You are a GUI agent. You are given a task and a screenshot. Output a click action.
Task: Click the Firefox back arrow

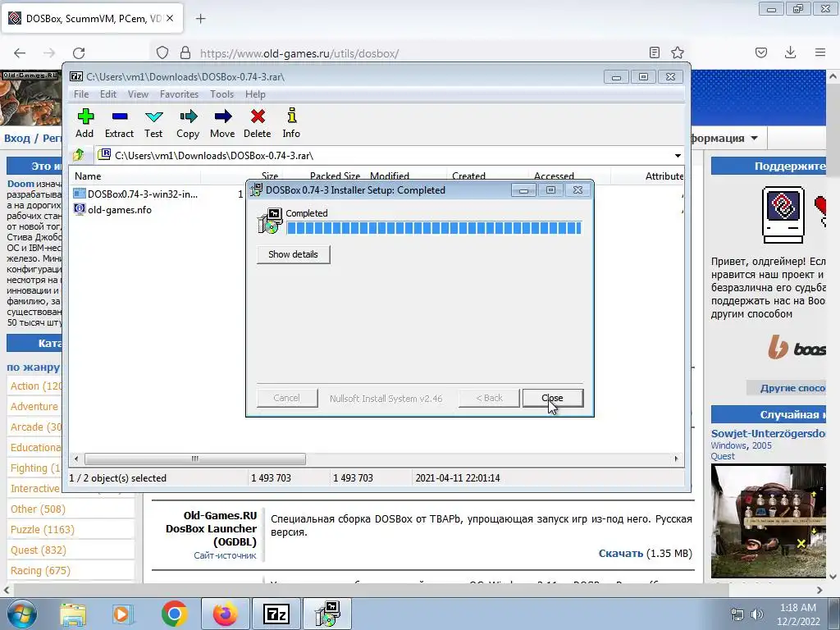click(20, 53)
